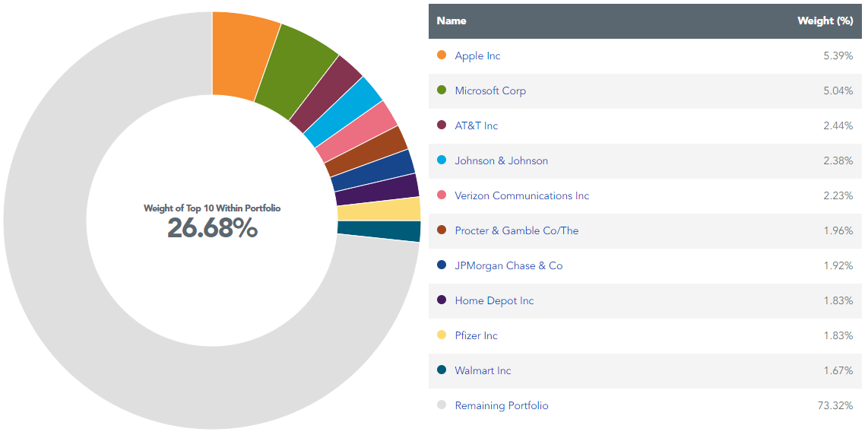Select the pink Verizon donut slice
The height and width of the screenshot is (435, 868).
tap(358, 131)
